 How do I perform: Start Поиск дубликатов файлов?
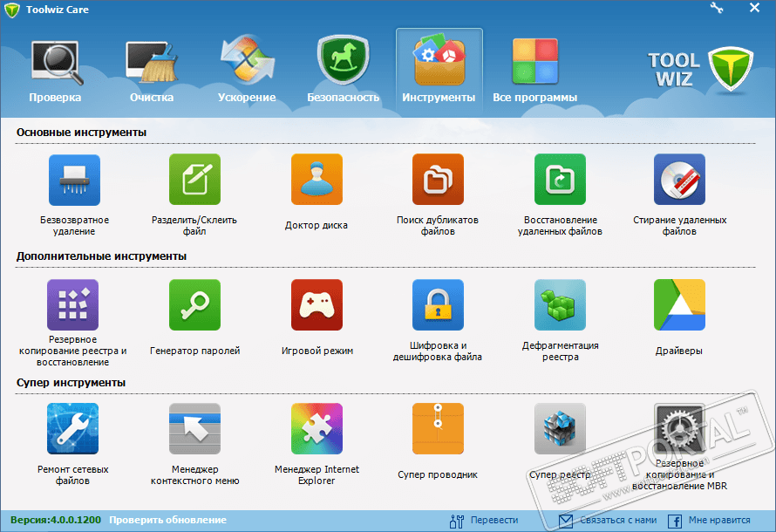pos(438,180)
